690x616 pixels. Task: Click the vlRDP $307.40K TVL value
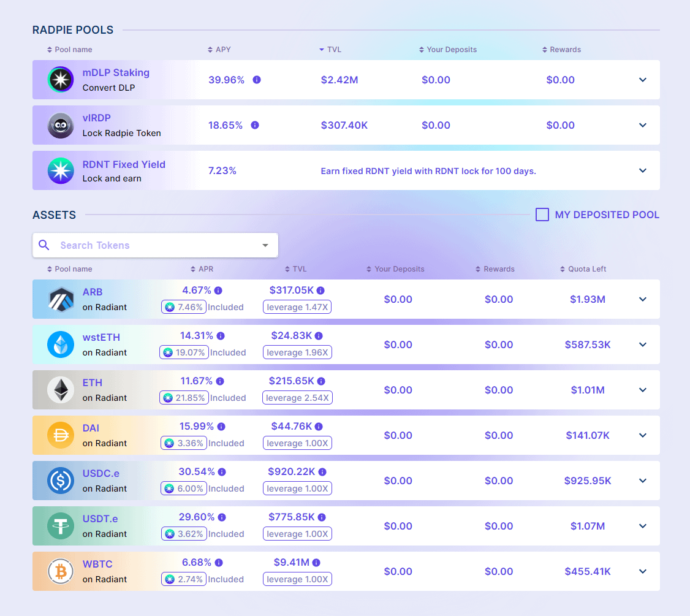click(344, 125)
